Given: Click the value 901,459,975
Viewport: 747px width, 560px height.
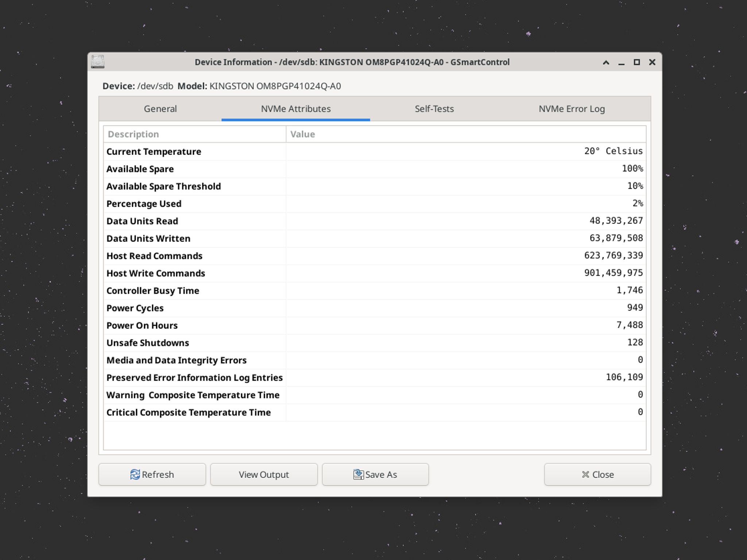Looking at the screenshot, I should pyautogui.click(x=614, y=273).
